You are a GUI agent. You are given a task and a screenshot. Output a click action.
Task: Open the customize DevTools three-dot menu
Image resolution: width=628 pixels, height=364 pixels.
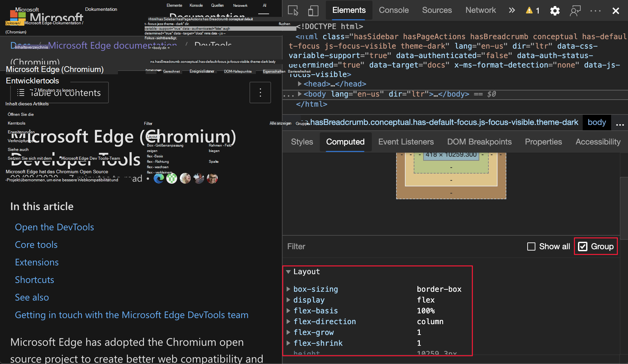coord(595,10)
